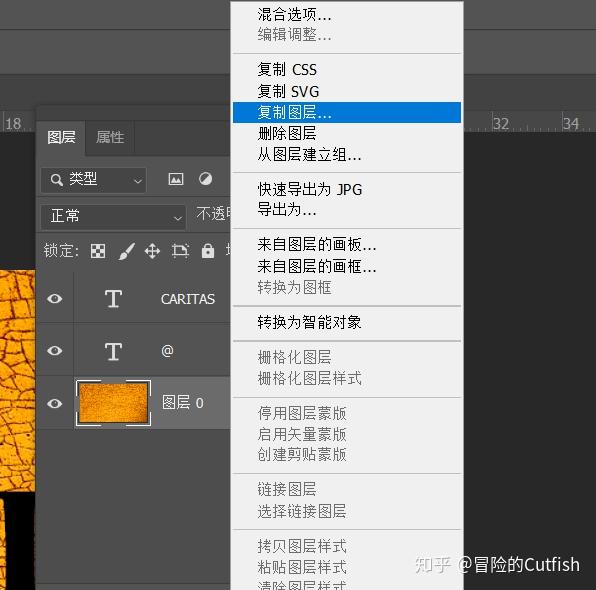Open the 正常 blend mode dropdown
Screen dimensions: 596x590
pos(113,217)
